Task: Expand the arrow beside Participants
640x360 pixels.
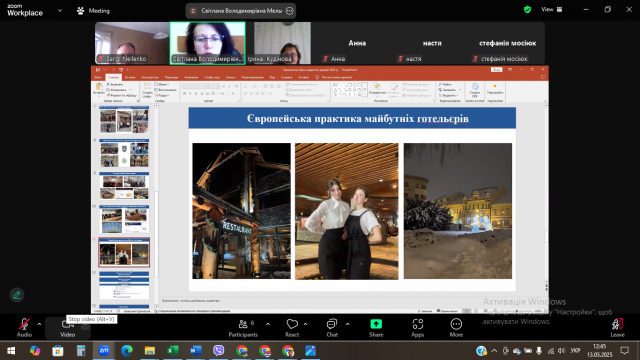Action: 268,324
